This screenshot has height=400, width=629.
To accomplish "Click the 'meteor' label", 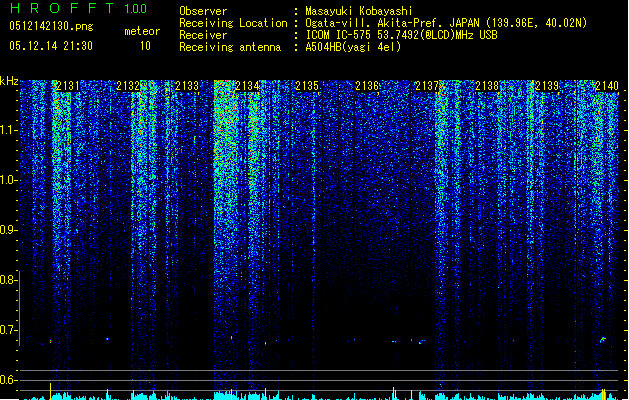I will click(x=142, y=31).
